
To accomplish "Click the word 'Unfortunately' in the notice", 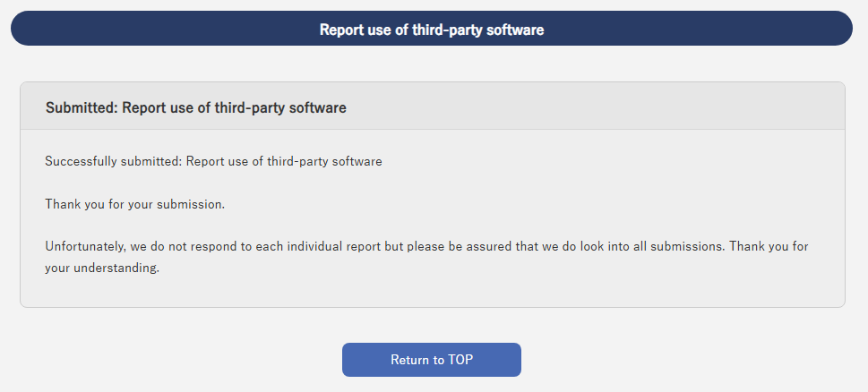I will [x=86, y=246].
